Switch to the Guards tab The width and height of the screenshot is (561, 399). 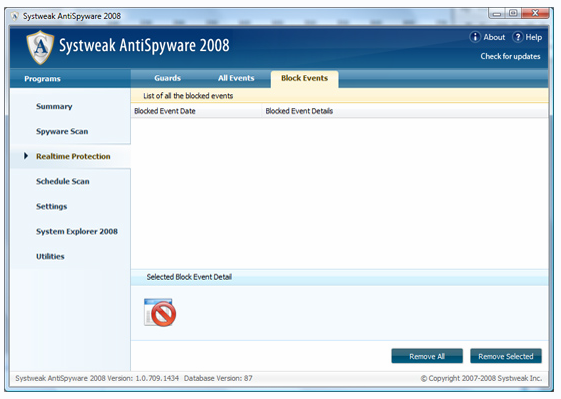(x=167, y=78)
